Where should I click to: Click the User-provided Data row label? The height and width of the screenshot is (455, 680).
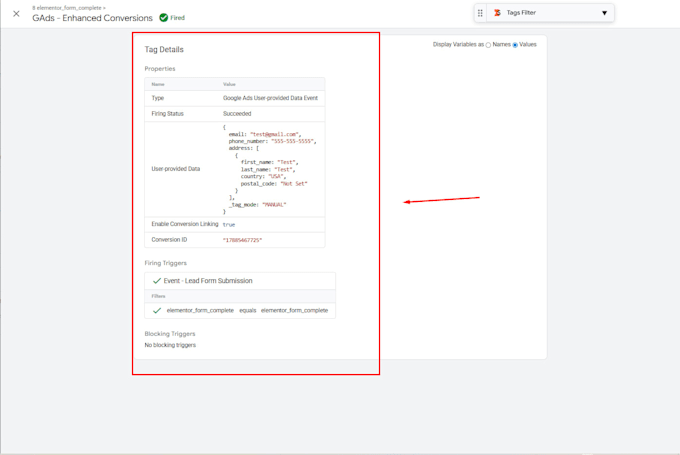point(176,169)
